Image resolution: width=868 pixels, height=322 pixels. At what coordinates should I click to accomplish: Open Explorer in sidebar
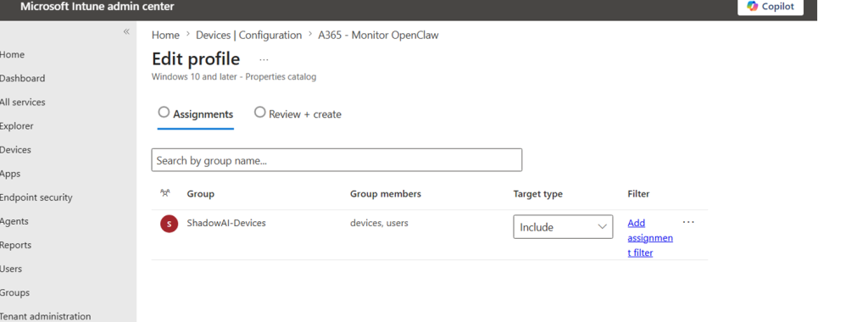[x=17, y=126]
